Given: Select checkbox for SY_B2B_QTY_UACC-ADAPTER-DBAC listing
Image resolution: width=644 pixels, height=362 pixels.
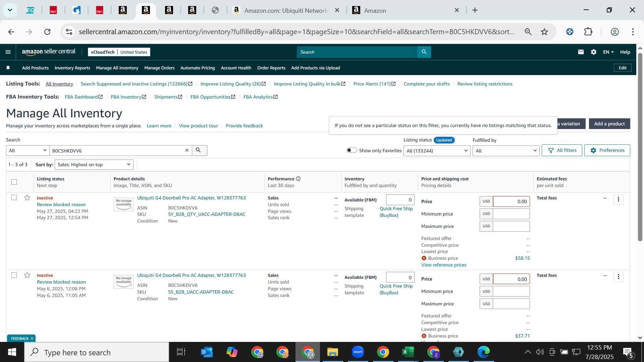Looking at the screenshot, I should point(14,198).
